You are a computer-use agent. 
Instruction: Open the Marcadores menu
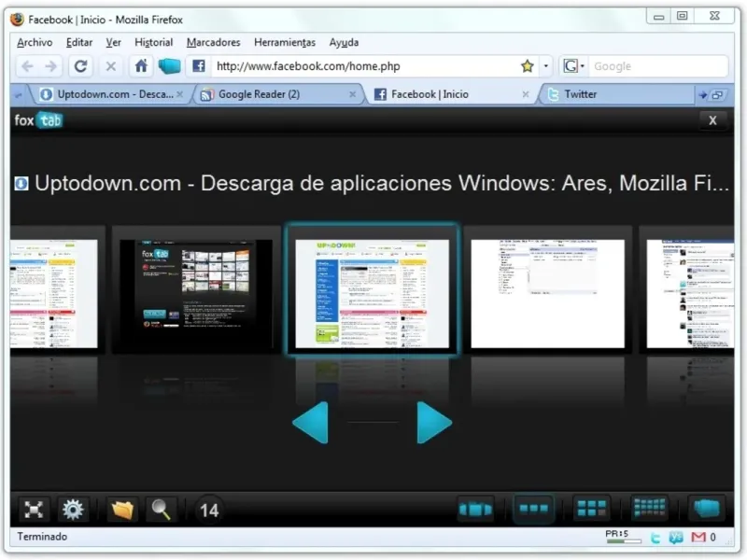point(214,42)
